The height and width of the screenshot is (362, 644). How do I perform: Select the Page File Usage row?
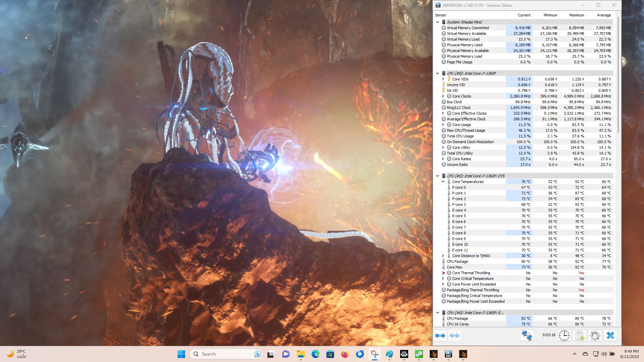(x=523, y=62)
